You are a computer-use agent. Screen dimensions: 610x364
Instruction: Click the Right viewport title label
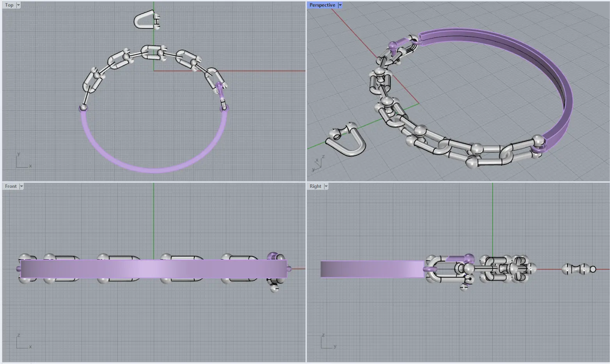pos(315,186)
